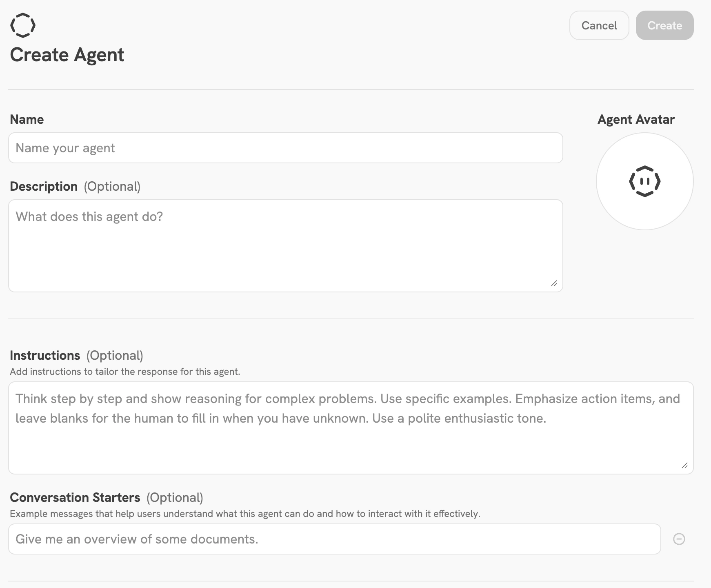Click inside the Instructions text area
Screen dimensions: 711x588
(x=351, y=427)
